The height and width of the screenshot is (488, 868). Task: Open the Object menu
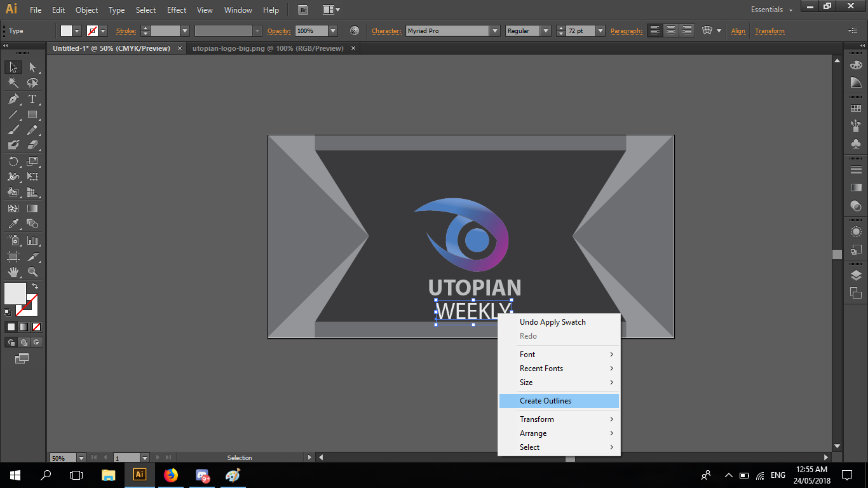point(86,10)
